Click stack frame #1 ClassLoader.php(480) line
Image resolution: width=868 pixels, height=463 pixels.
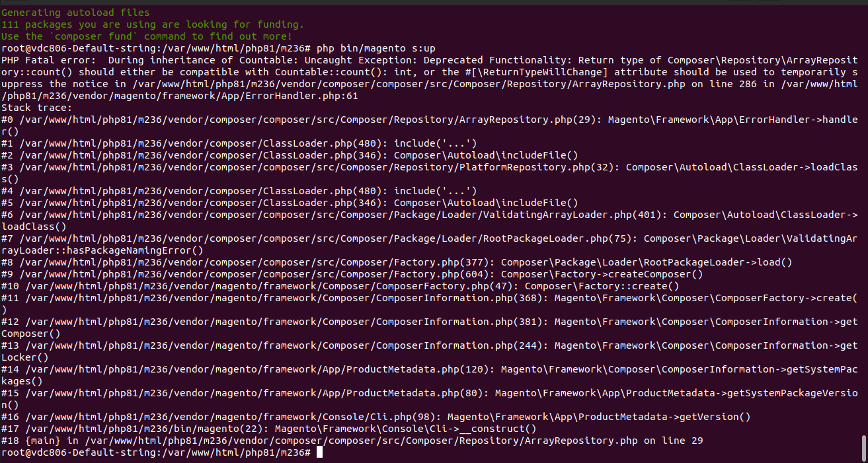tap(238, 143)
